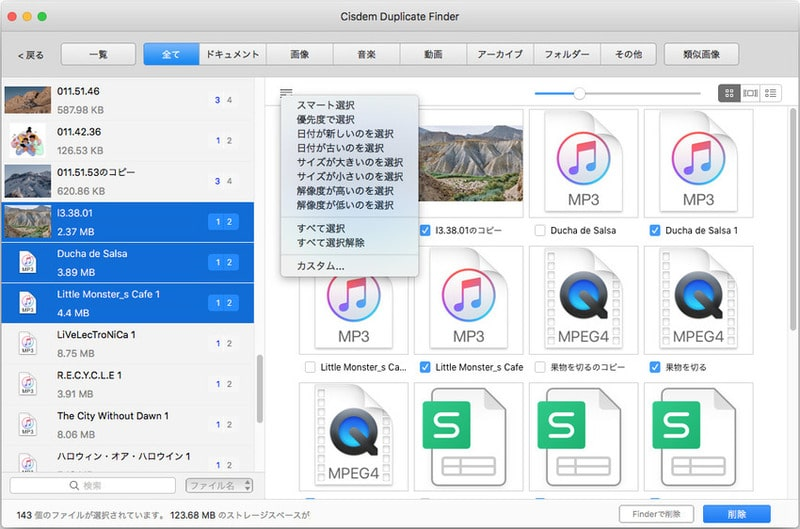Screen dimensions: 800x529
Task: Open the selection rules menu icon
Action: (286, 93)
